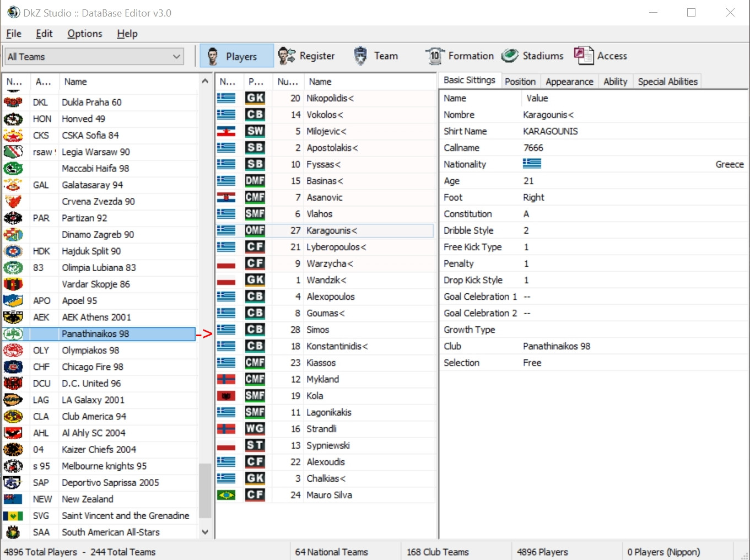Switch to the Position tab
The image size is (750, 560).
point(520,82)
